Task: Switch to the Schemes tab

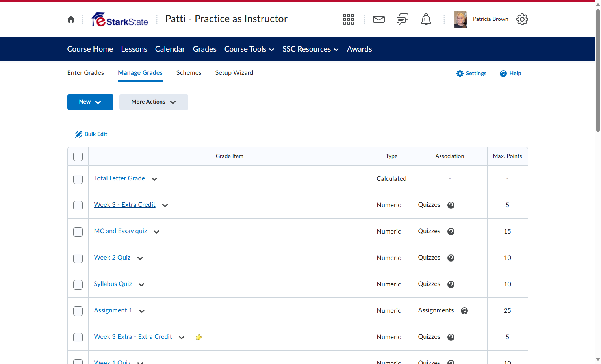Action: [x=189, y=73]
